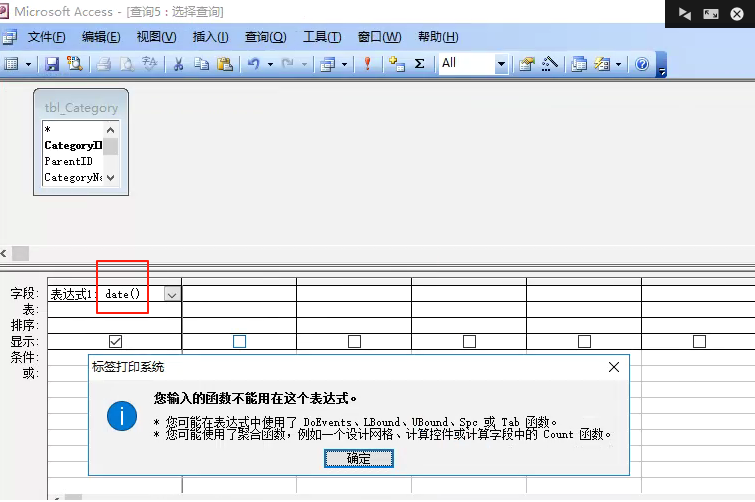The height and width of the screenshot is (502, 755).
Task: Click the 确定 button in the dialog
Action: tap(359, 458)
